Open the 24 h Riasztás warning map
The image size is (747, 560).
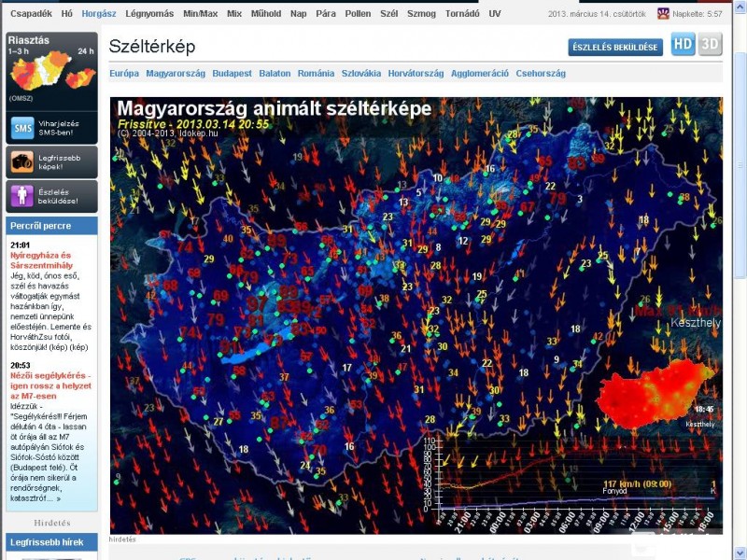(x=80, y=77)
